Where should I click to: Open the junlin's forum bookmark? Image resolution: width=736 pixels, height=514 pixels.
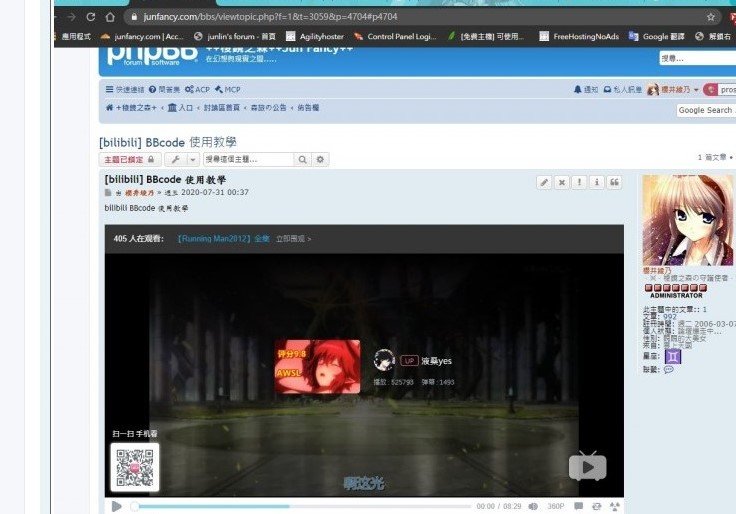[x=235, y=36]
